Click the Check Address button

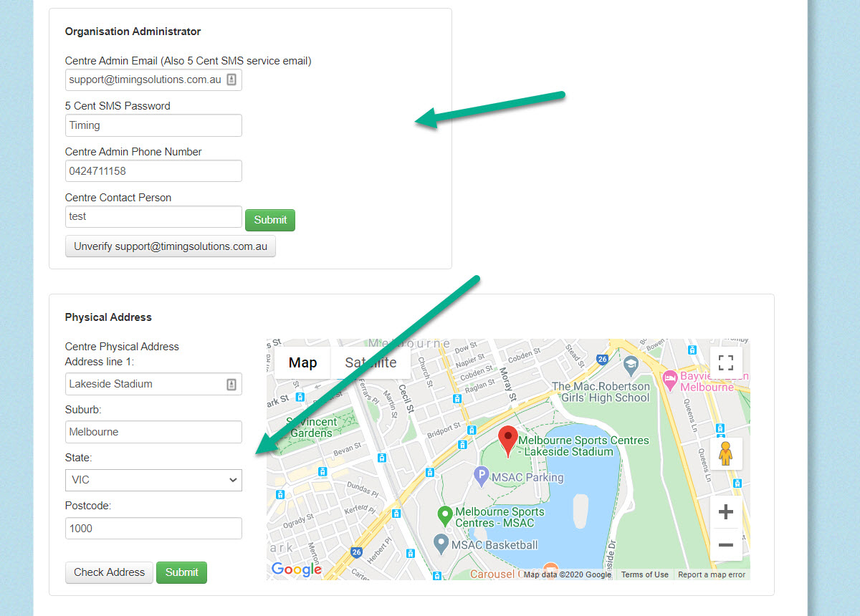pos(109,572)
